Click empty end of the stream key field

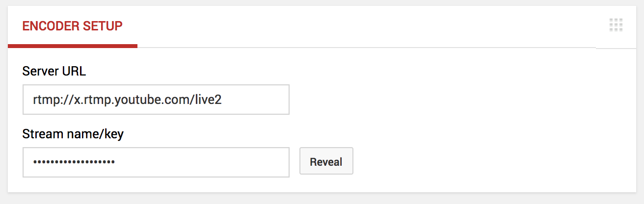221,162
